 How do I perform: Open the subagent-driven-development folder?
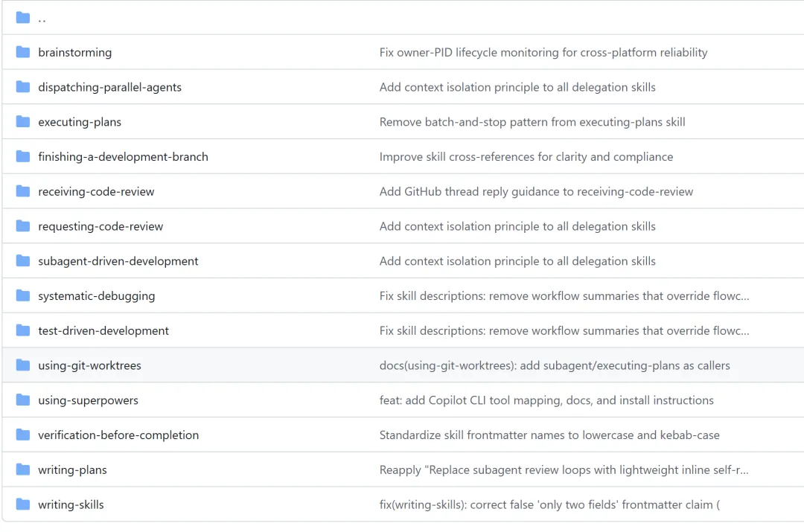(118, 261)
